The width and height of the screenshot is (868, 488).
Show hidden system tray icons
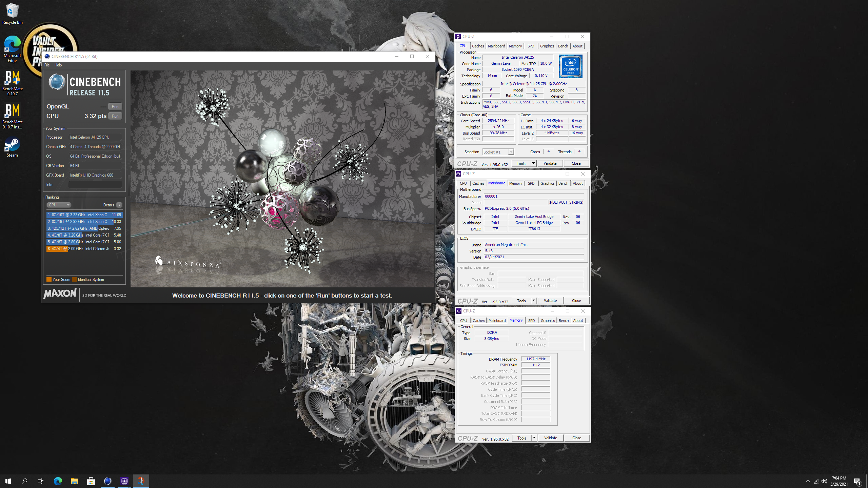[x=808, y=481]
